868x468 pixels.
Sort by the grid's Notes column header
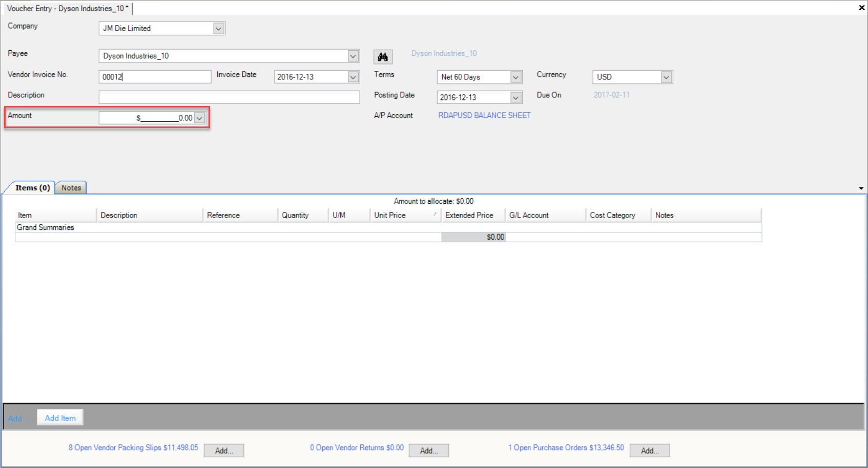(706, 215)
